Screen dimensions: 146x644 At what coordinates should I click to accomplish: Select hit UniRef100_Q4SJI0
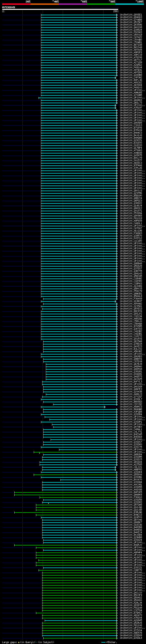(x=131, y=593)
